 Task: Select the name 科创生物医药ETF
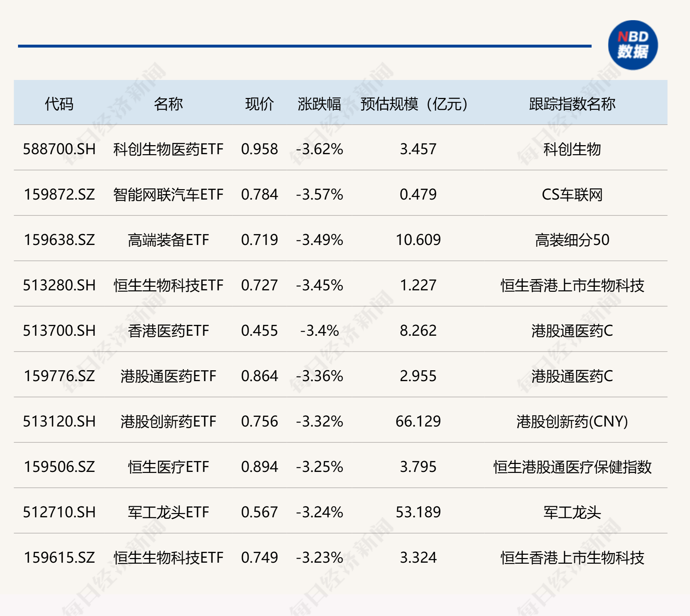[168, 149]
